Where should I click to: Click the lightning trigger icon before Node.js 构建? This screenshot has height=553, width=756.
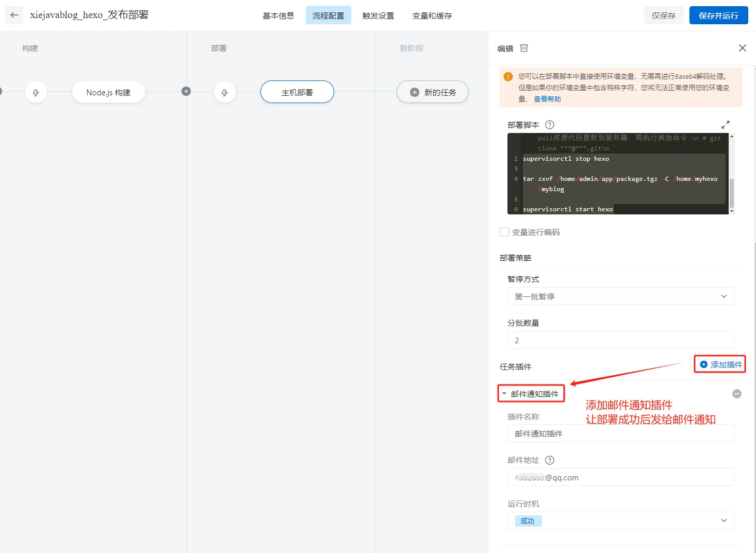pos(36,92)
